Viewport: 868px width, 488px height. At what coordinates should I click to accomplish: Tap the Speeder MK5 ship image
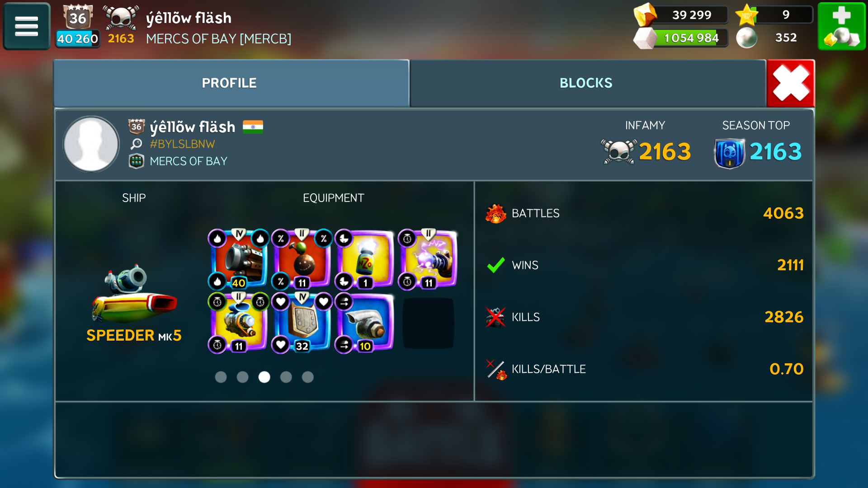pyautogui.click(x=134, y=295)
